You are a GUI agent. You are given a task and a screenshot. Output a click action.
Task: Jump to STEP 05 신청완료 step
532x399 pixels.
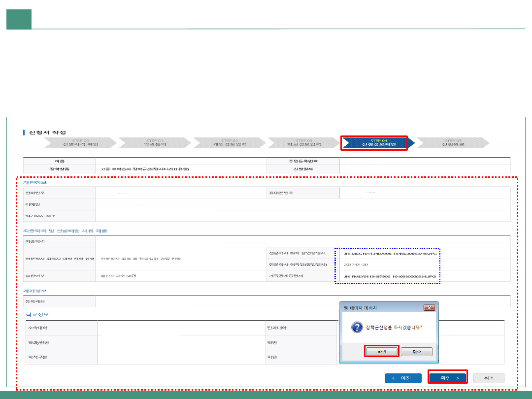point(453,143)
